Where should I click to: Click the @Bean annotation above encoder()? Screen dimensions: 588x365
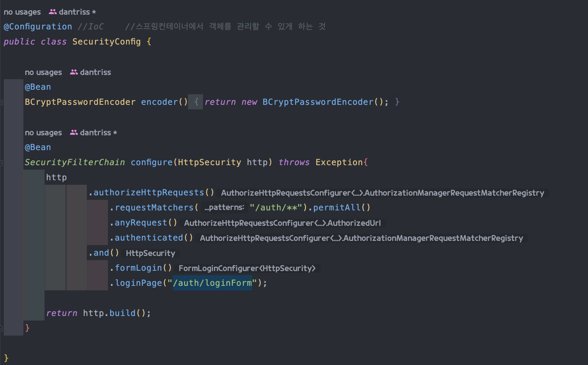tap(38, 87)
